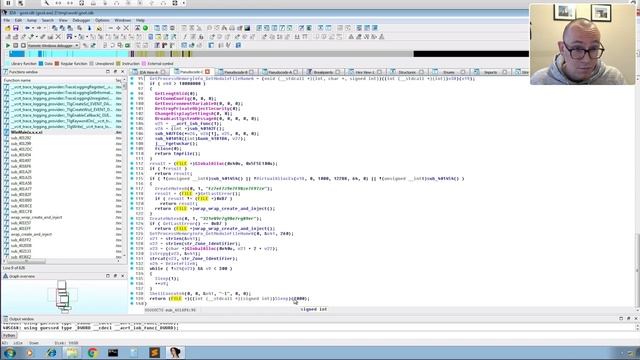The width and height of the screenshot is (640, 360).
Task: Open the Debugger menu
Action: coord(81,20)
